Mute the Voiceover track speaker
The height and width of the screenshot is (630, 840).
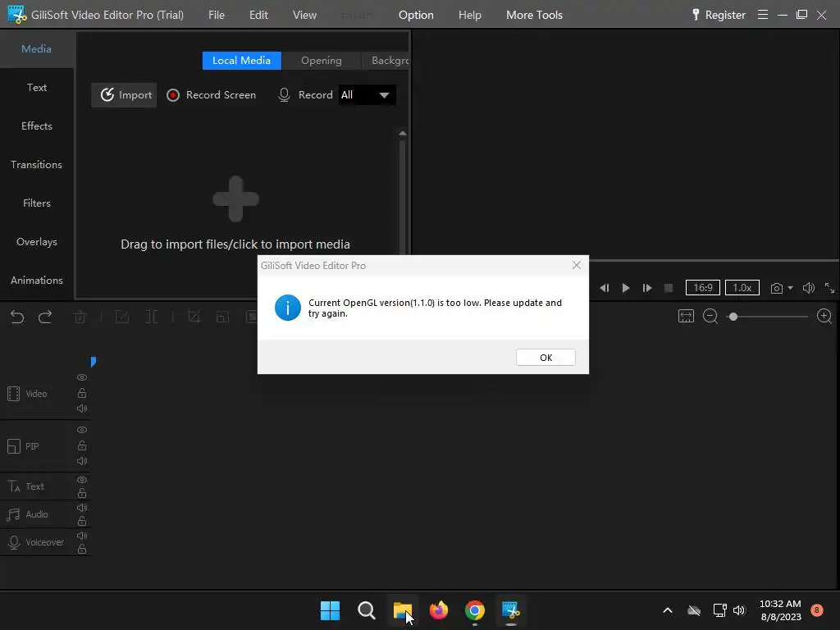click(x=82, y=535)
